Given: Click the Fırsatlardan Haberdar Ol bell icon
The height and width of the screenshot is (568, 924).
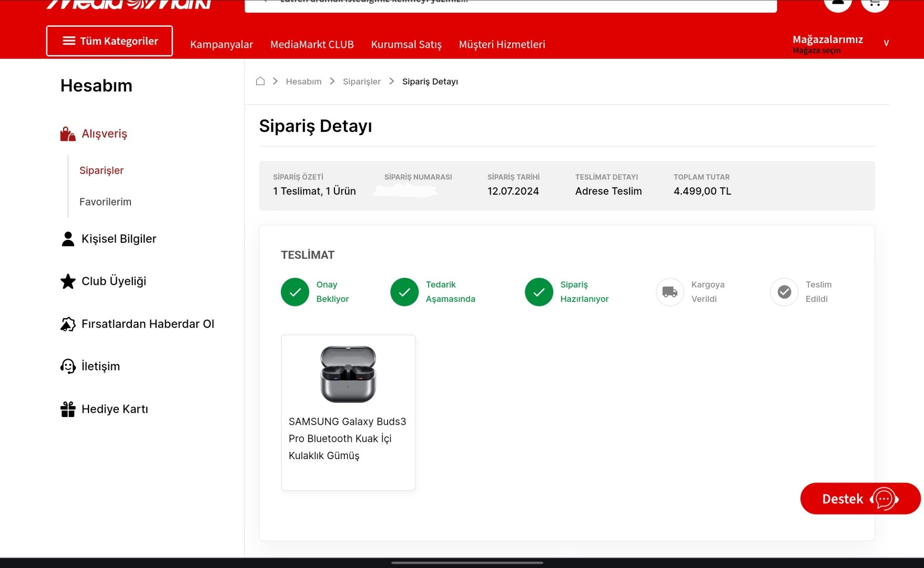Looking at the screenshot, I should [x=68, y=324].
